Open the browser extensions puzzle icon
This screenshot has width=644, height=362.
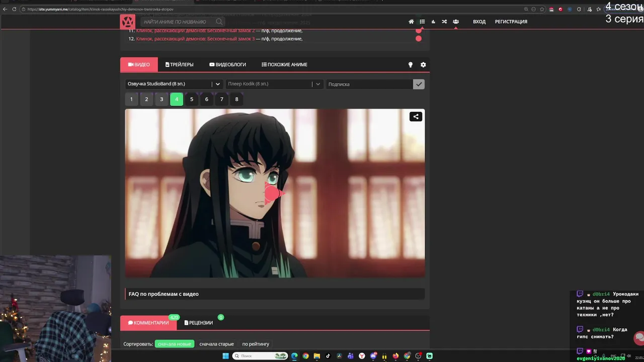(x=579, y=9)
